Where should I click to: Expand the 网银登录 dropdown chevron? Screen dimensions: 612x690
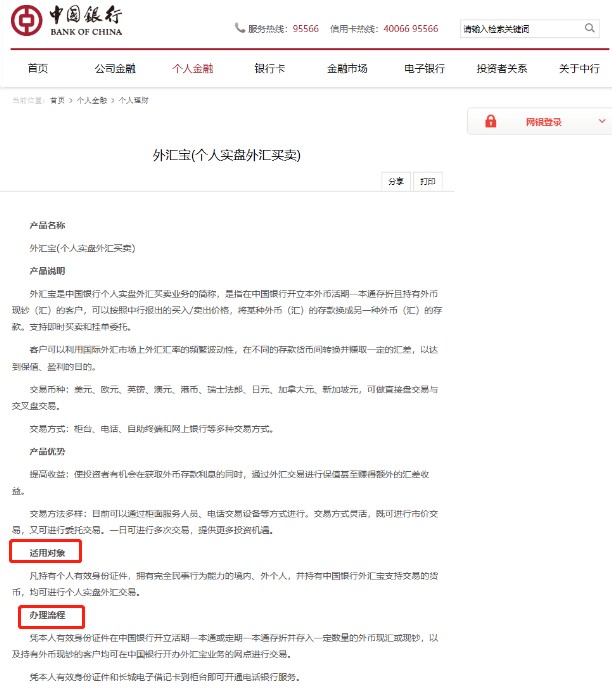tap(602, 121)
